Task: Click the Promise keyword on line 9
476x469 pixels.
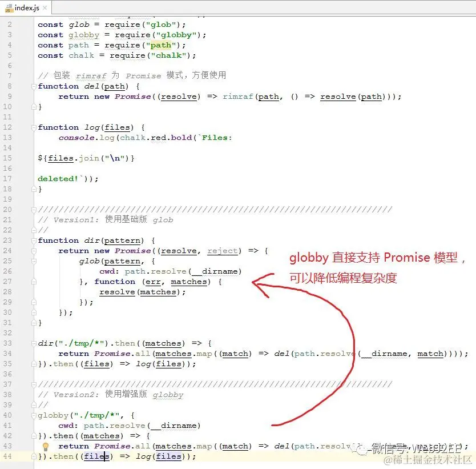Action: tap(132, 97)
